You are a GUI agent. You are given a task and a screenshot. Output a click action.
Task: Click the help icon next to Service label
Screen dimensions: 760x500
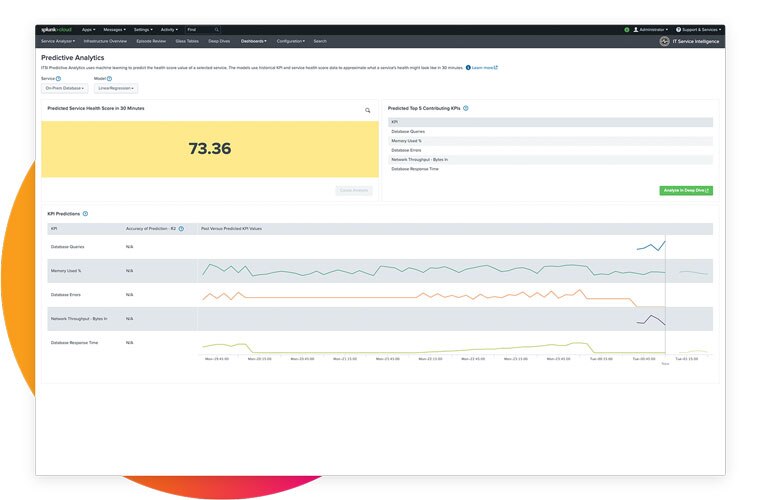(x=59, y=78)
